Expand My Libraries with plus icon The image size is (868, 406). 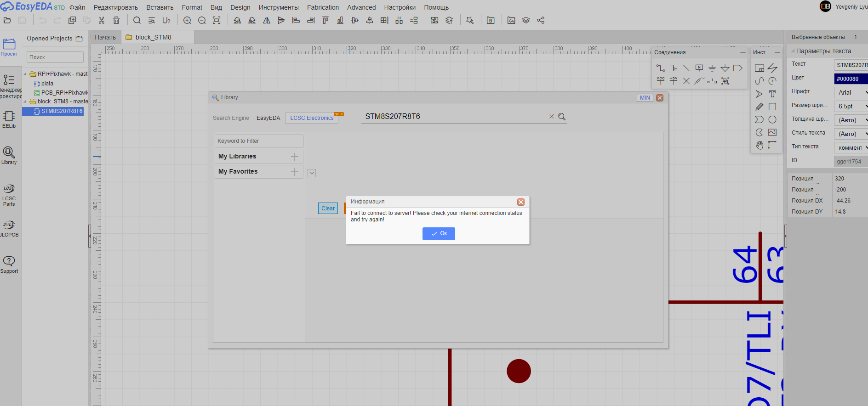295,157
